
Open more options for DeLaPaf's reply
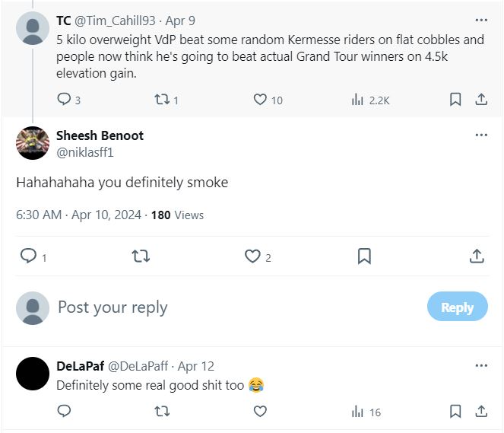click(481, 366)
